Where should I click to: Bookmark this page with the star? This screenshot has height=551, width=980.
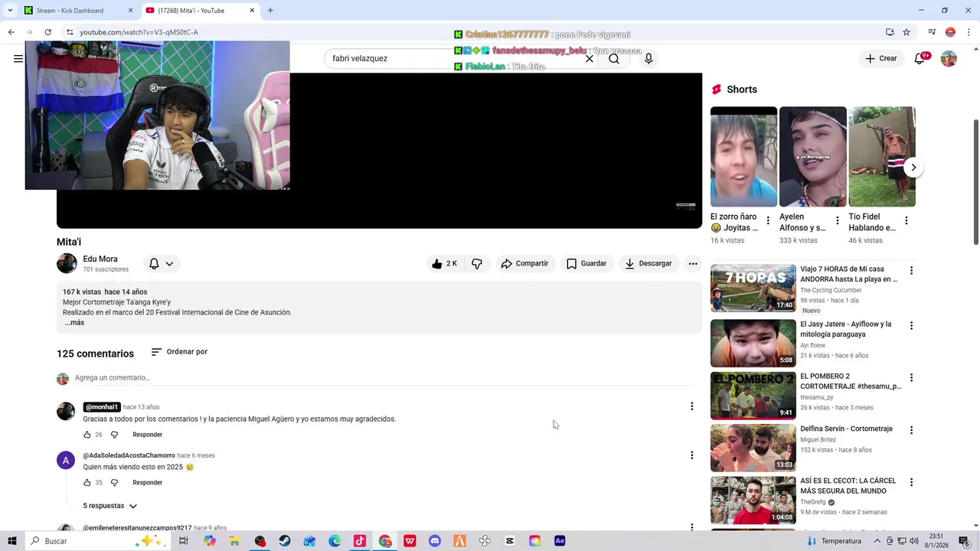click(x=906, y=32)
